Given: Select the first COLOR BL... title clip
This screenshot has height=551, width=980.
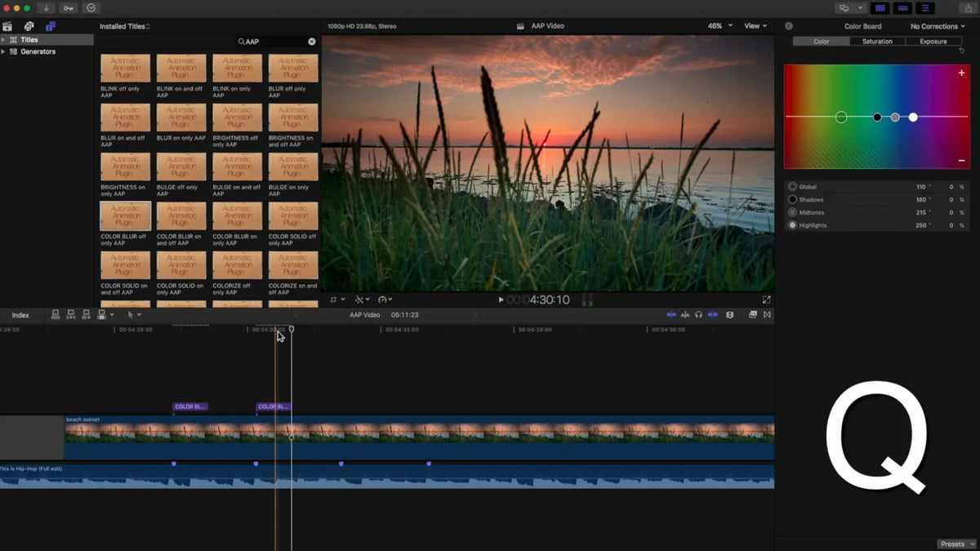Looking at the screenshot, I should (x=190, y=407).
